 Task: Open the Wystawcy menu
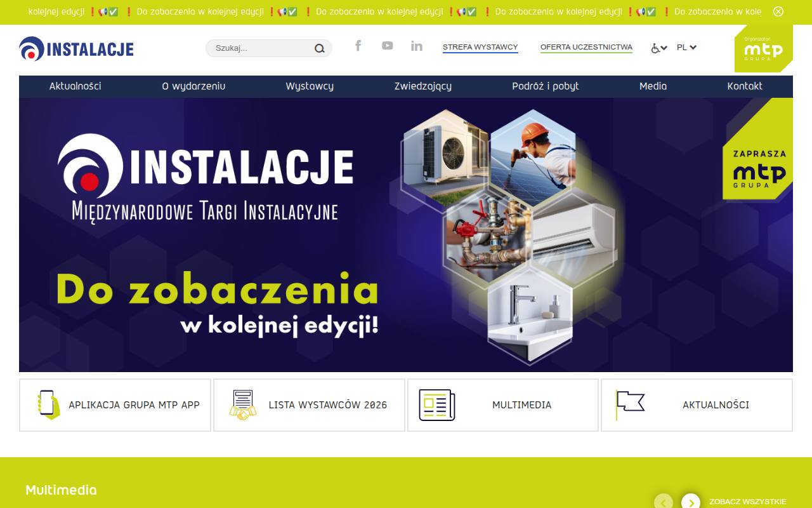pyautogui.click(x=310, y=86)
